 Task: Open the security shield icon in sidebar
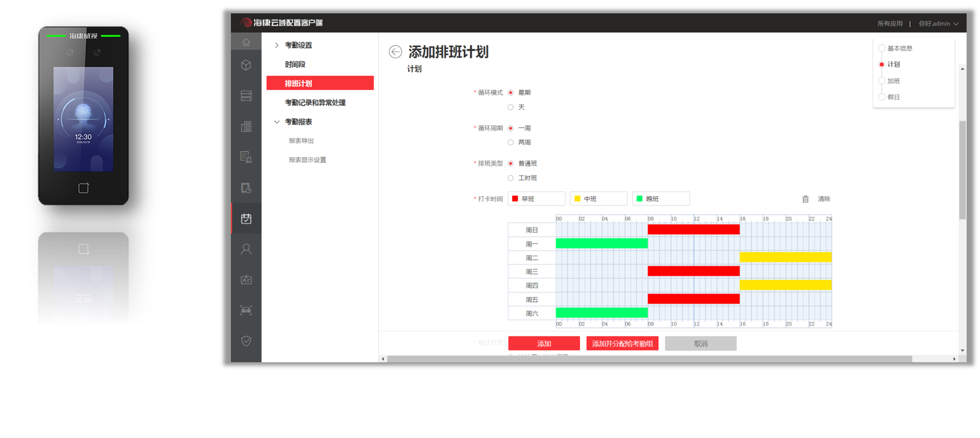[246, 340]
